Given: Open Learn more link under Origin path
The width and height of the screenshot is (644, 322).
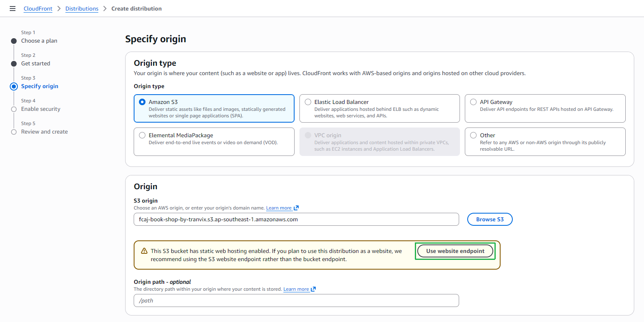Looking at the screenshot, I should click(x=296, y=289).
